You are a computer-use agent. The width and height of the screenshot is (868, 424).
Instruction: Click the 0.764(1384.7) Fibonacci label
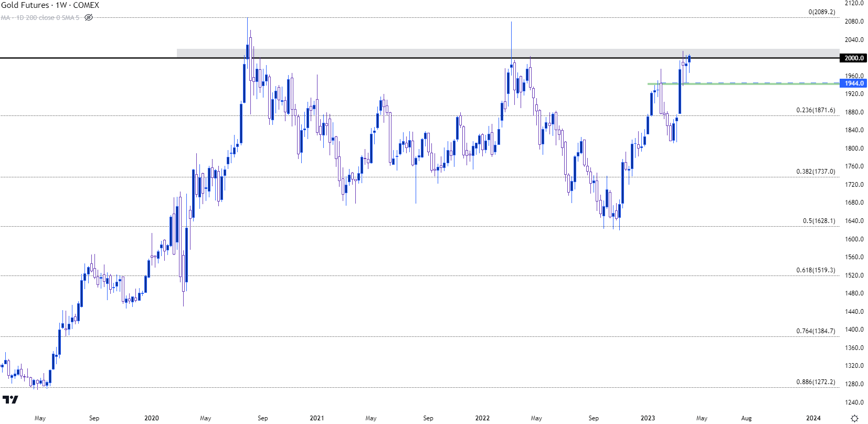[815, 331]
